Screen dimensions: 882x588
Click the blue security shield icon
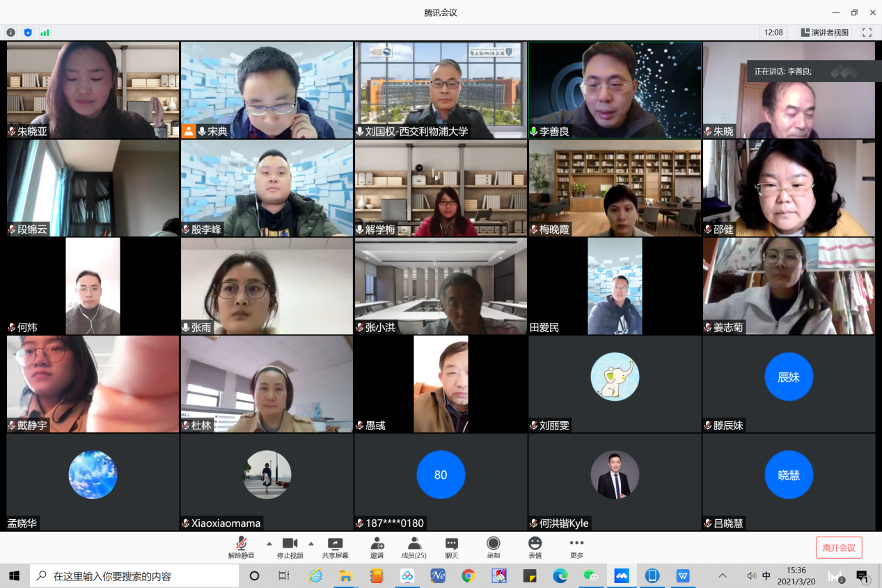(x=28, y=33)
